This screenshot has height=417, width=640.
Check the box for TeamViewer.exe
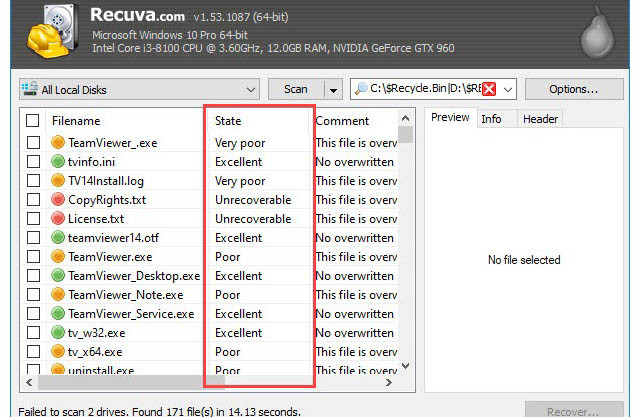click(x=33, y=257)
